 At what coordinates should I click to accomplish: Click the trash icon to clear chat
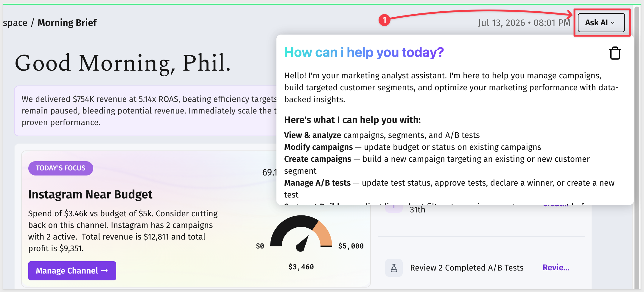[615, 53]
